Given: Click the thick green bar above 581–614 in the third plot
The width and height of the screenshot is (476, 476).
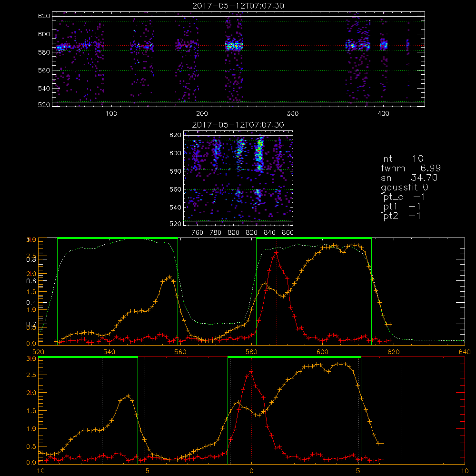Looking at the screenshot, I should [x=314, y=238].
